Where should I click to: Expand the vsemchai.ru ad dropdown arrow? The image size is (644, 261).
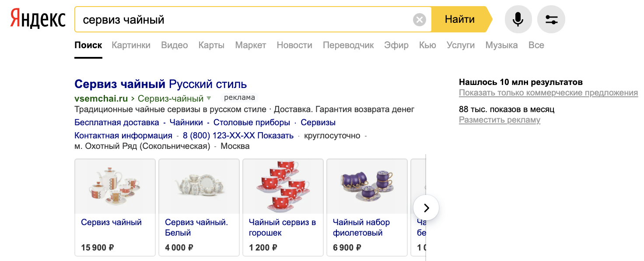tap(209, 98)
